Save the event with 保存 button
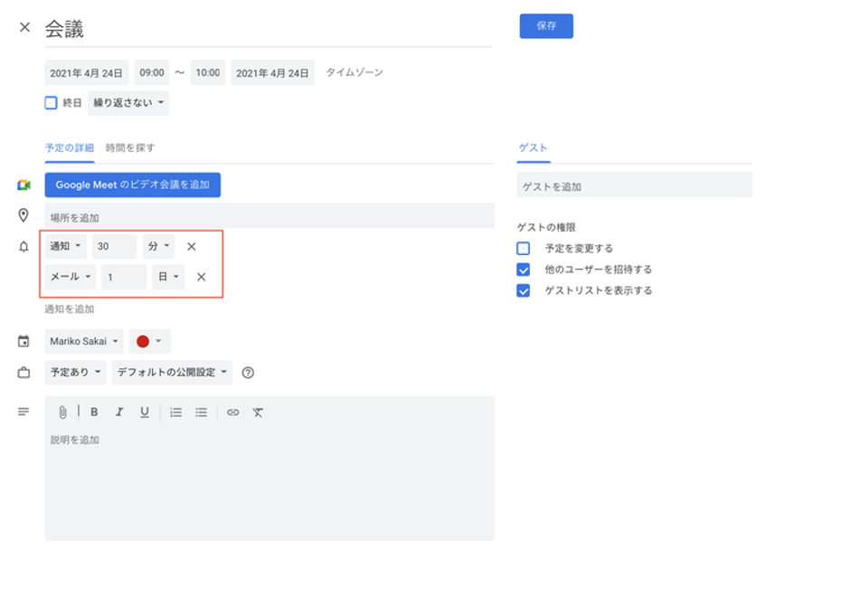 pos(546,26)
